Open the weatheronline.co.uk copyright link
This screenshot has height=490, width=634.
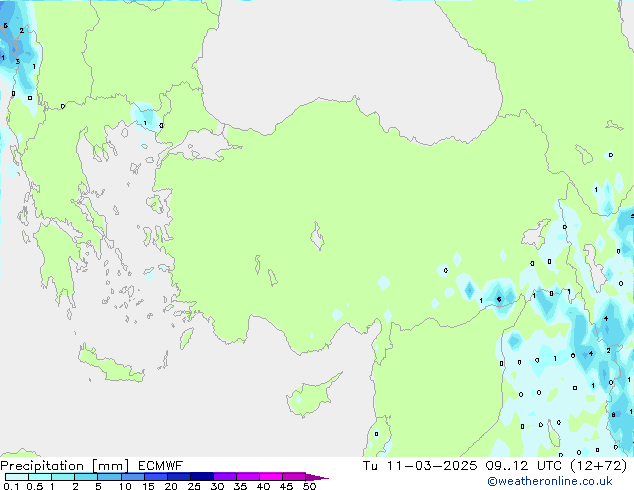tap(550, 482)
